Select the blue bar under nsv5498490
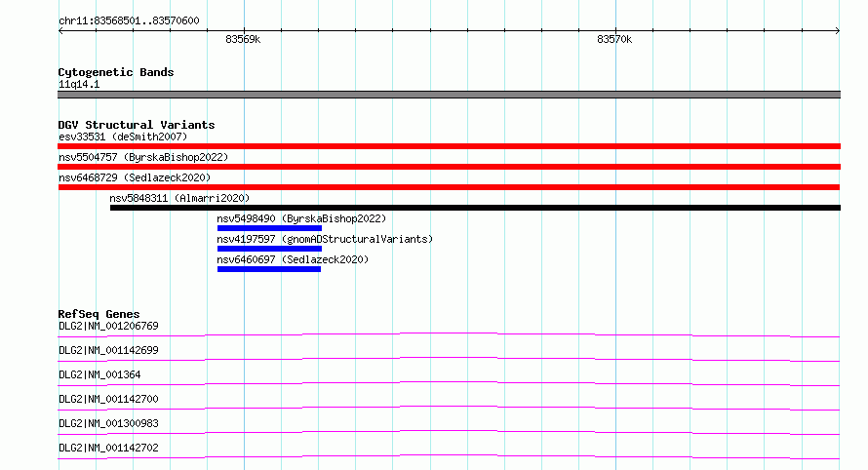Image resolution: width=868 pixels, height=470 pixels. coord(269,228)
